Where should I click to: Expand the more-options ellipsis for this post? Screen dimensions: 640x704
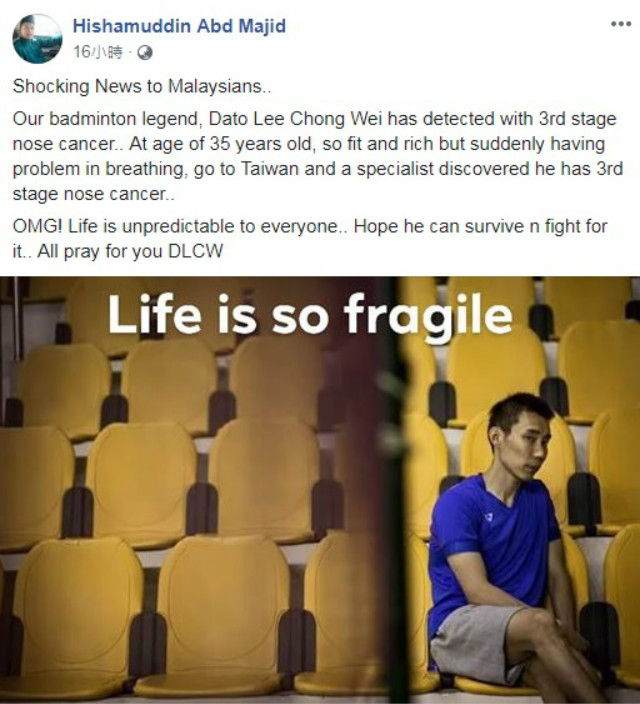coord(621,24)
